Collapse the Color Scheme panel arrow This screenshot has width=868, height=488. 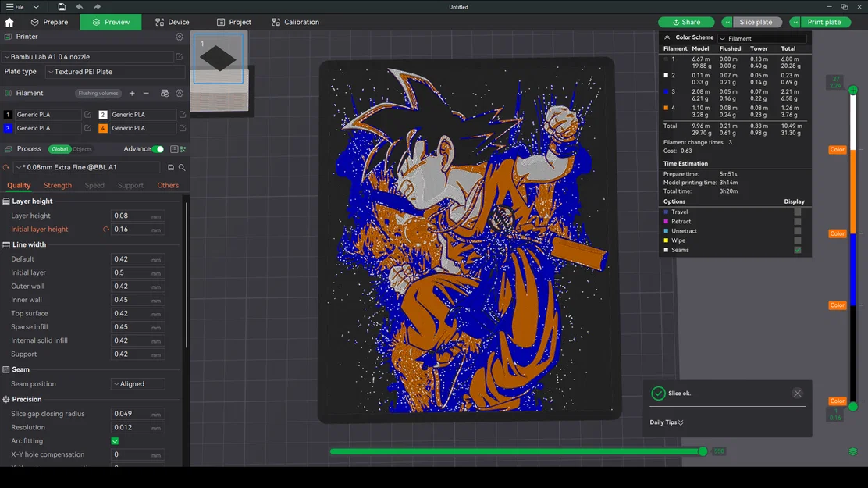coord(667,37)
